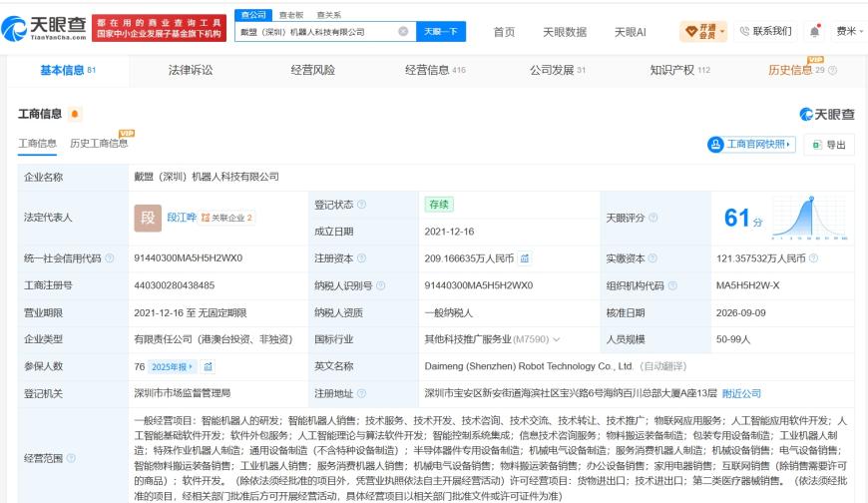Image resolution: width=868 pixels, height=503 pixels.
Task: Select the 成立日期 value 2021-12-16
Action: [x=450, y=232]
